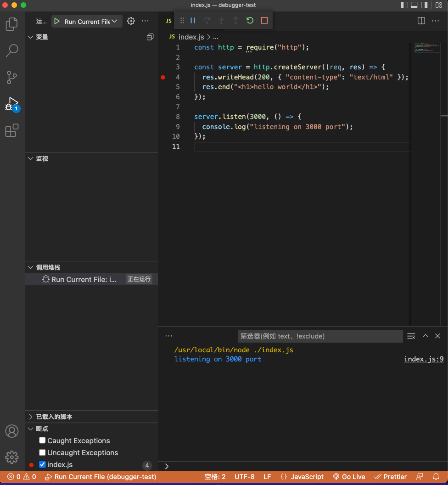Click errors and warnings count in status bar

click(22, 477)
